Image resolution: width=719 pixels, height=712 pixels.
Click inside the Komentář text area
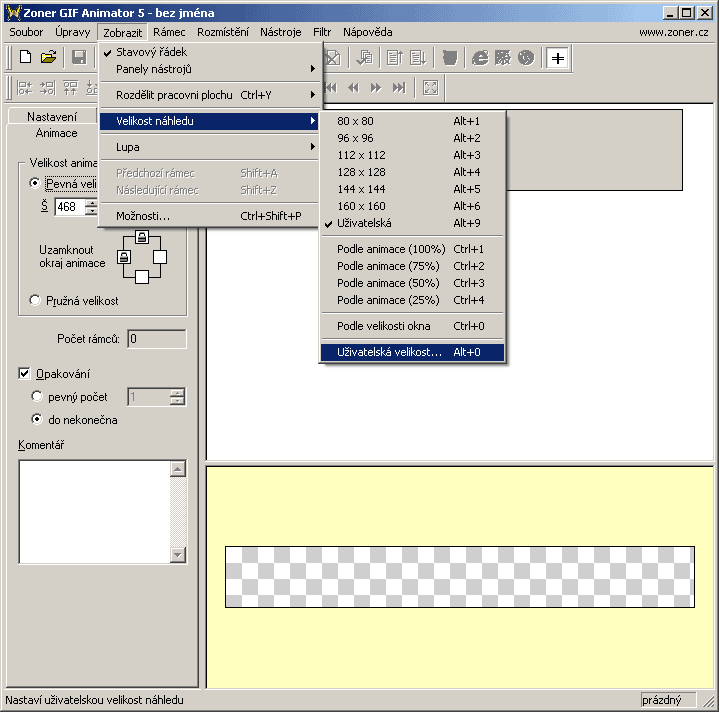click(94, 512)
